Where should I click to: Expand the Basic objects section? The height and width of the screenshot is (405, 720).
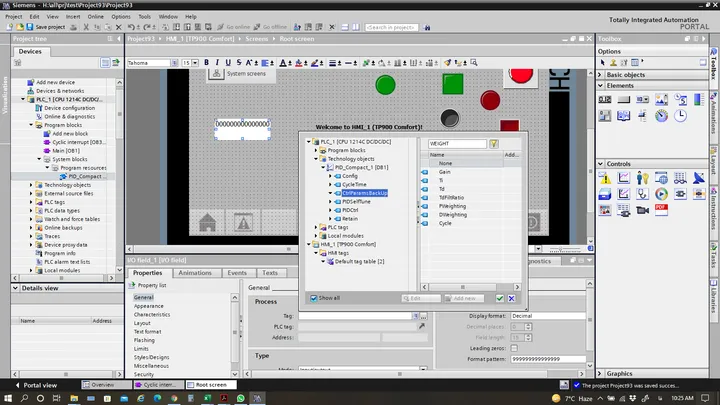600,74
